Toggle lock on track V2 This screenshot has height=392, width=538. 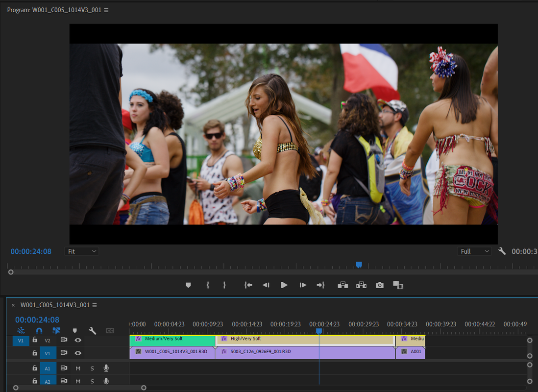(x=35, y=340)
